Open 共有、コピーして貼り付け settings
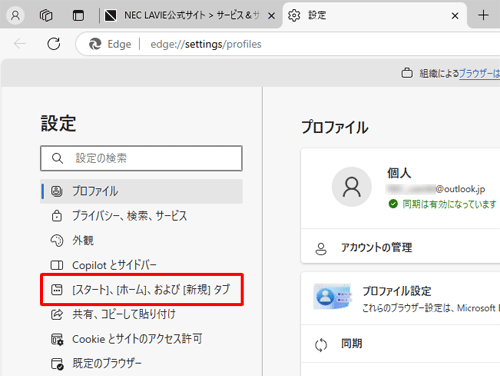Screen dimensions: 500x376 (x=141, y=314)
